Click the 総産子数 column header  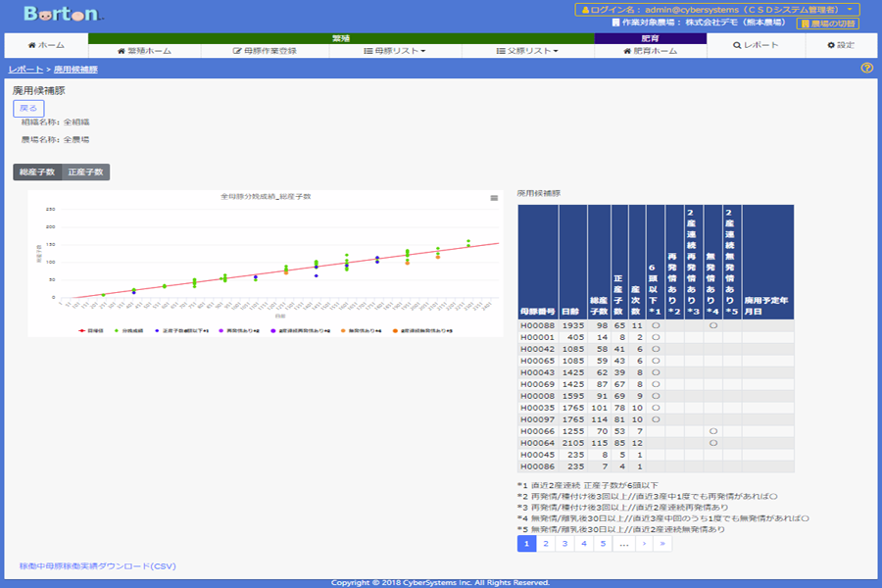click(x=599, y=263)
